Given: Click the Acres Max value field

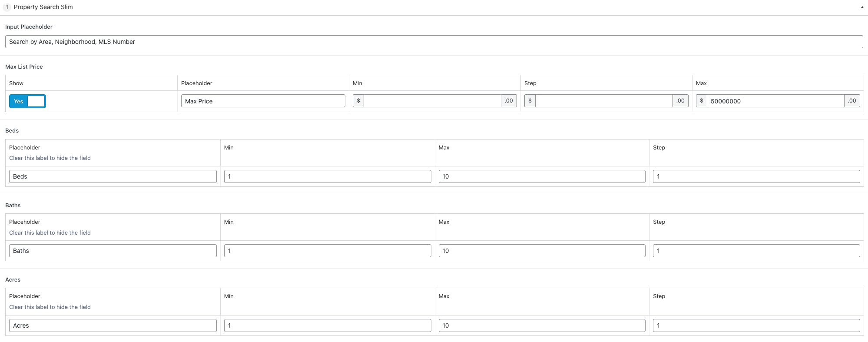Looking at the screenshot, I should (542, 325).
